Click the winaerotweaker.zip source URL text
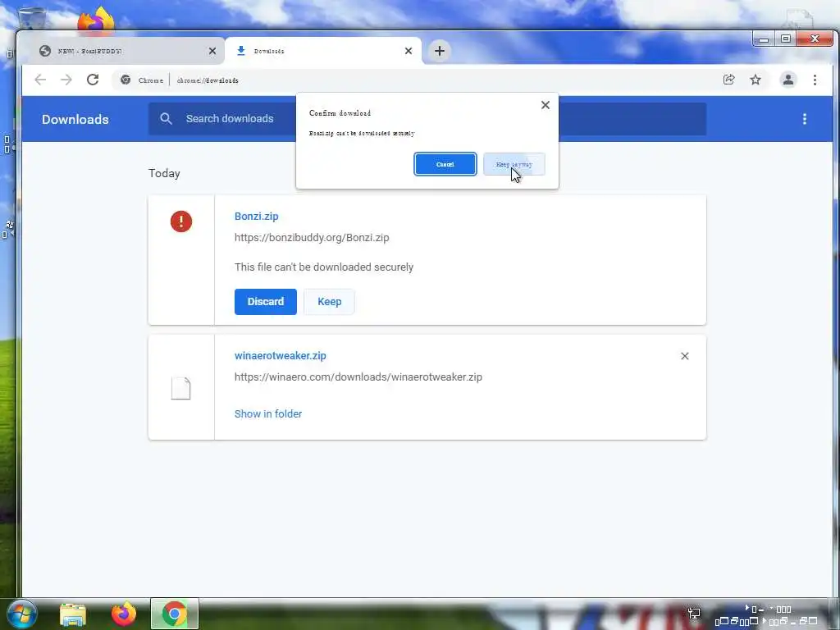840x630 pixels. [358, 377]
